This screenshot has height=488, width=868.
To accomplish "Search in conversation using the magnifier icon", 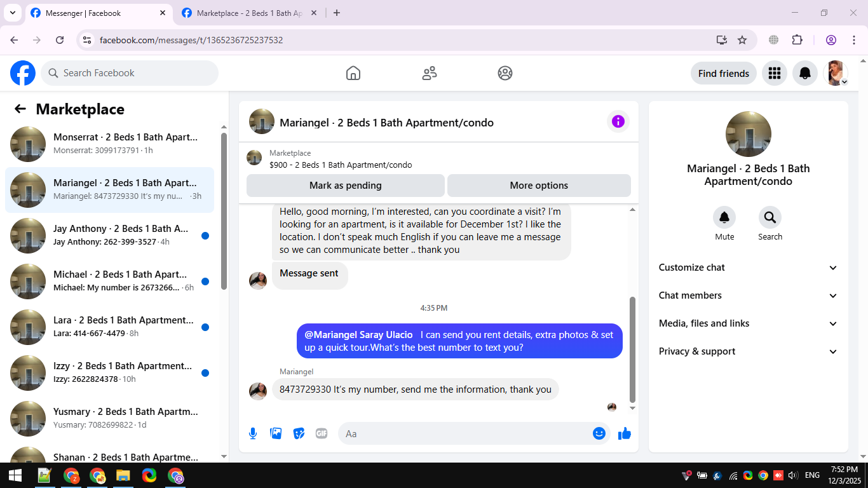I will click(x=770, y=218).
